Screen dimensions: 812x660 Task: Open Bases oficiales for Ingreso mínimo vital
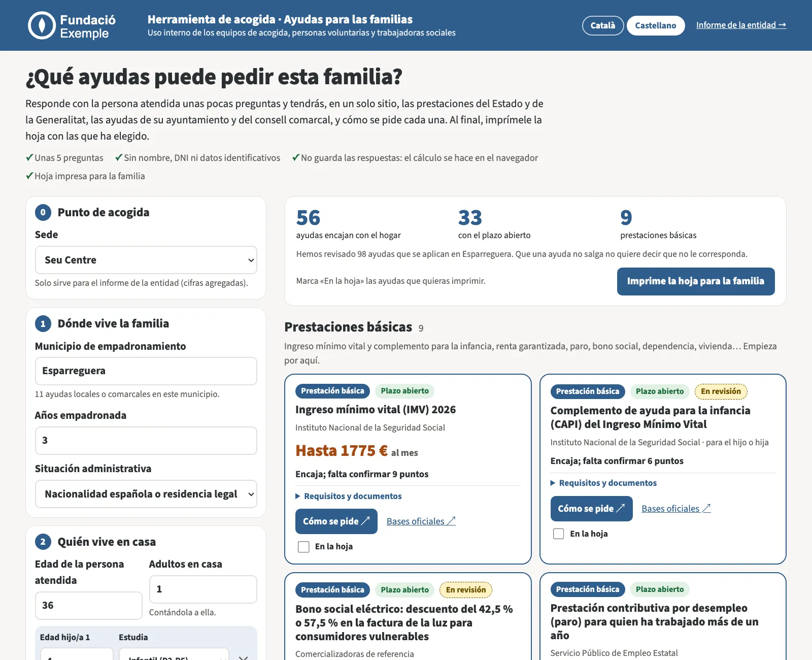click(421, 521)
